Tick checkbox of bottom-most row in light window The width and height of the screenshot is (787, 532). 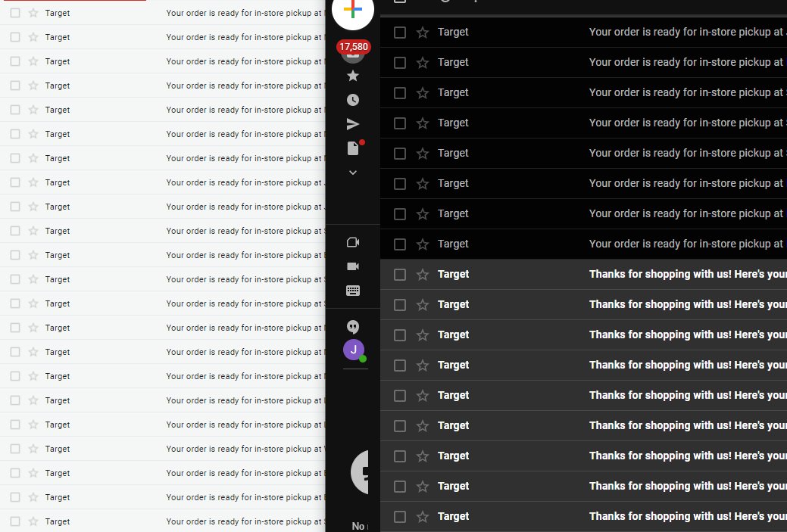[16, 521]
